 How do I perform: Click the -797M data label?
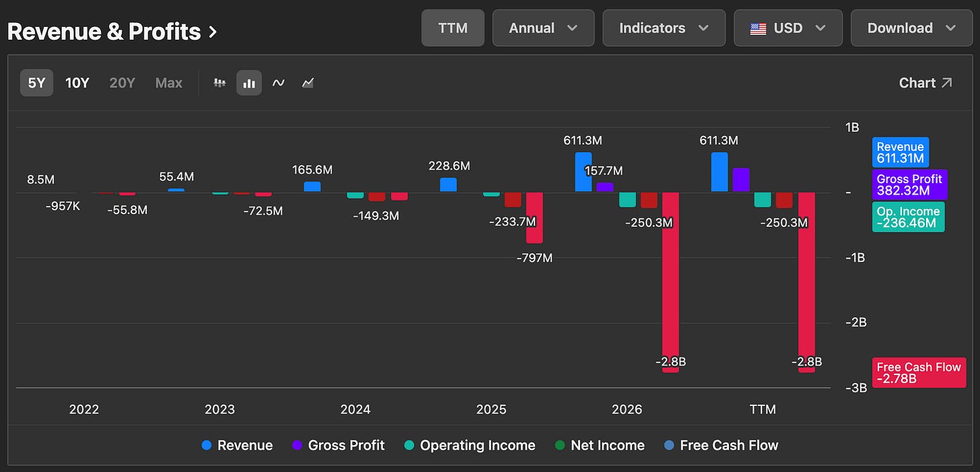tap(534, 258)
